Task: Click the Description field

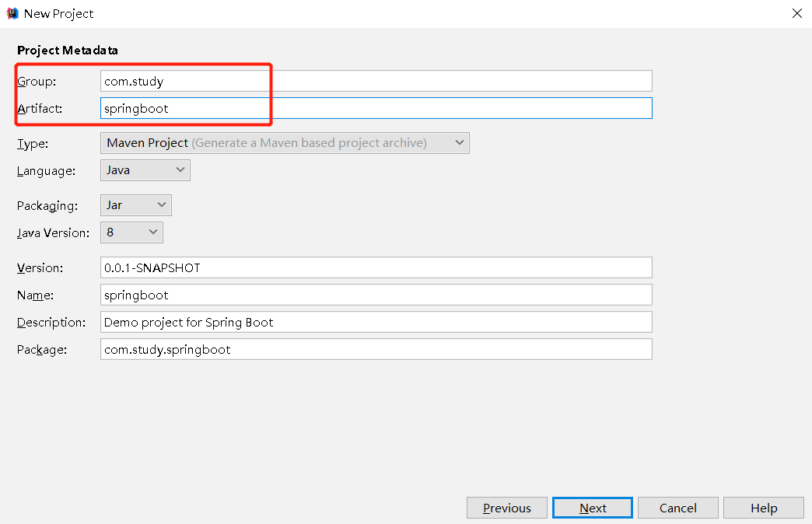Action: 376,322
